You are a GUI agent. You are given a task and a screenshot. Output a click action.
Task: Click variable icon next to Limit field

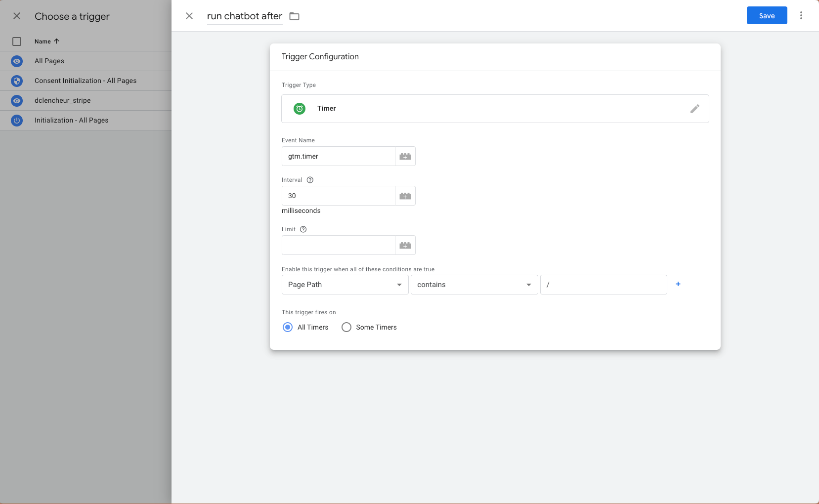tap(405, 246)
